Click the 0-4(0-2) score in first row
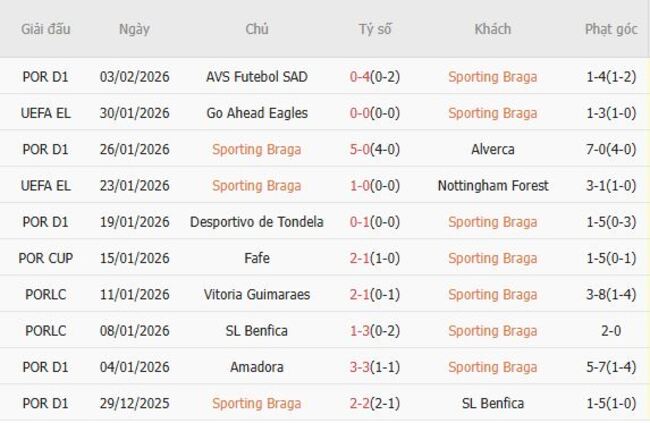This screenshot has height=423, width=650. 375,77
